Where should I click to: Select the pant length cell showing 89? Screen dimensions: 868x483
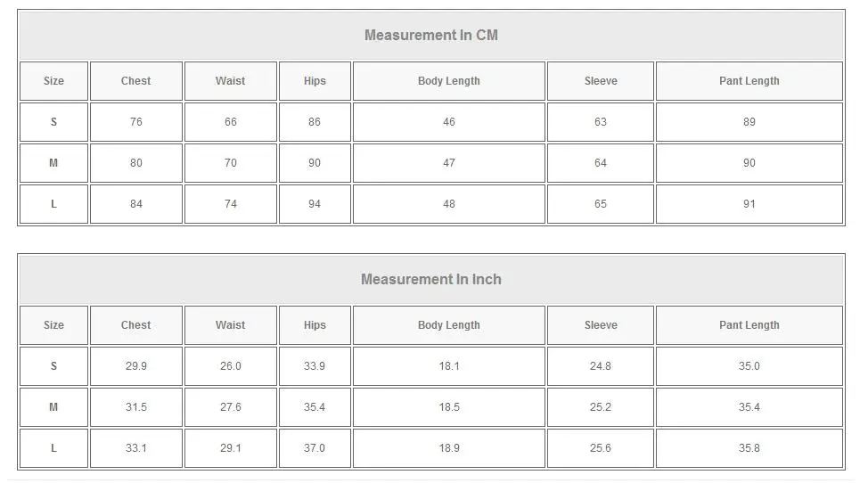(749, 122)
